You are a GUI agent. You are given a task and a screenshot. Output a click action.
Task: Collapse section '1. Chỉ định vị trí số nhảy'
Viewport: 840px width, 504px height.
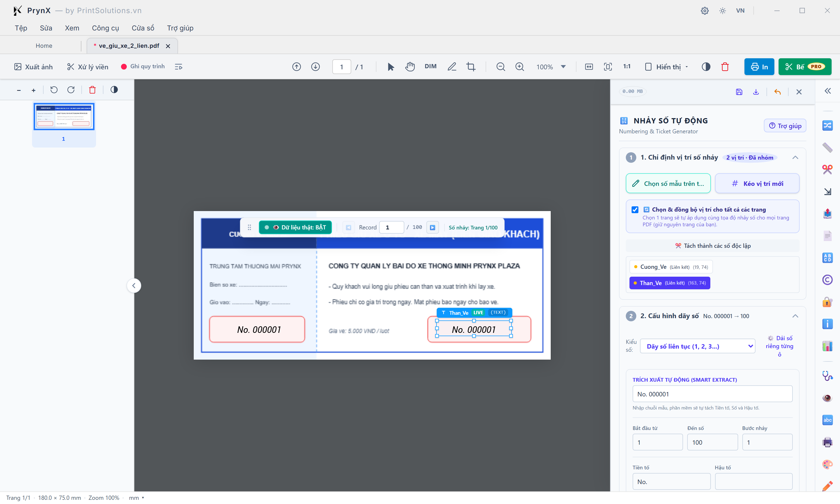(x=795, y=157)
